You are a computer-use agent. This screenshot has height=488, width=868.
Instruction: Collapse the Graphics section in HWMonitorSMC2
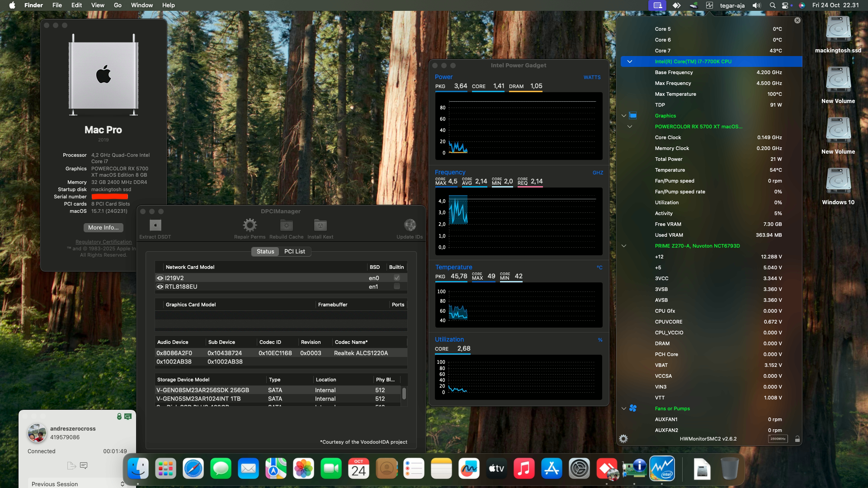624,116
